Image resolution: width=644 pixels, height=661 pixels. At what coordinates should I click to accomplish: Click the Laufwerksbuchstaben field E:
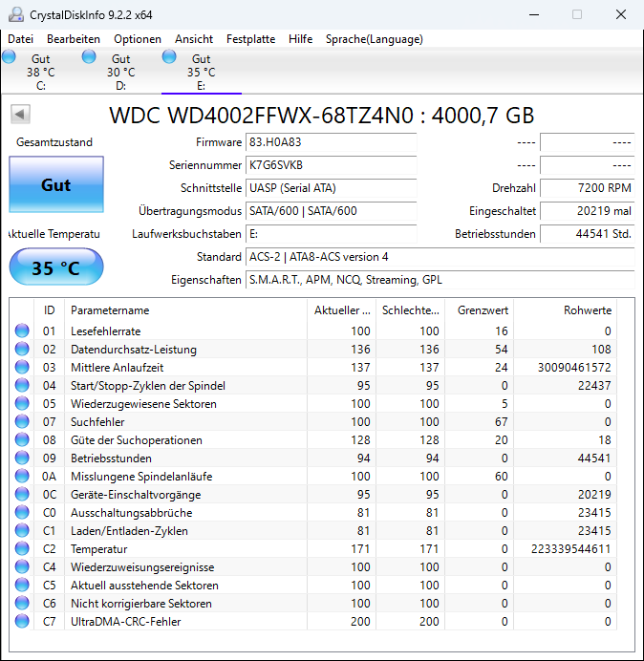pyautogui.click(x=331, y=234)
